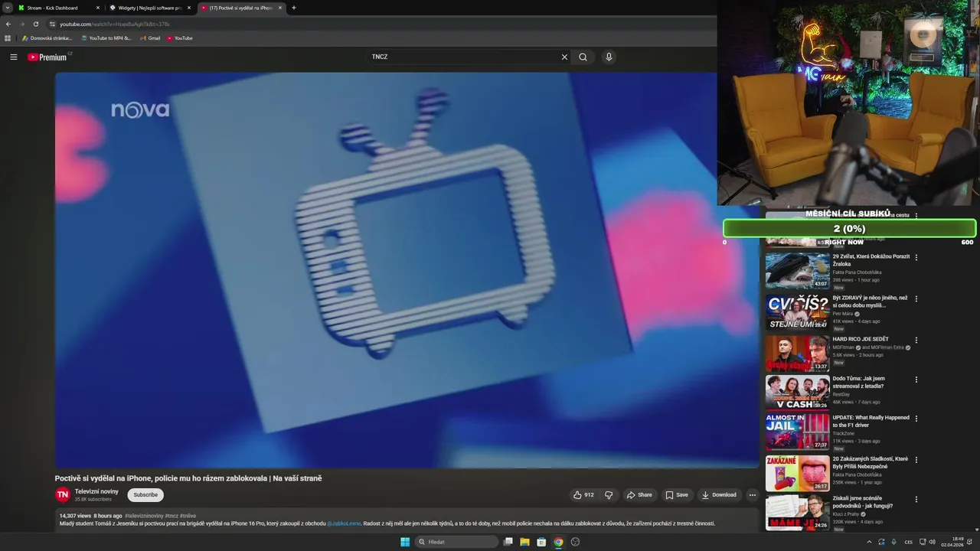Click the taskbar Hledat search box
The width and height of the screenshot is (980, 551).
457,542
